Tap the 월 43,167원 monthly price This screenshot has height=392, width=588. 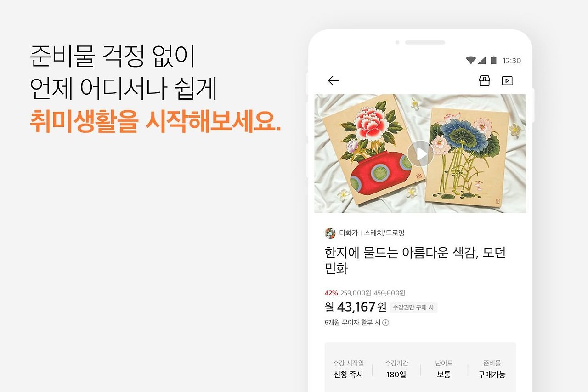pos(356,307)
